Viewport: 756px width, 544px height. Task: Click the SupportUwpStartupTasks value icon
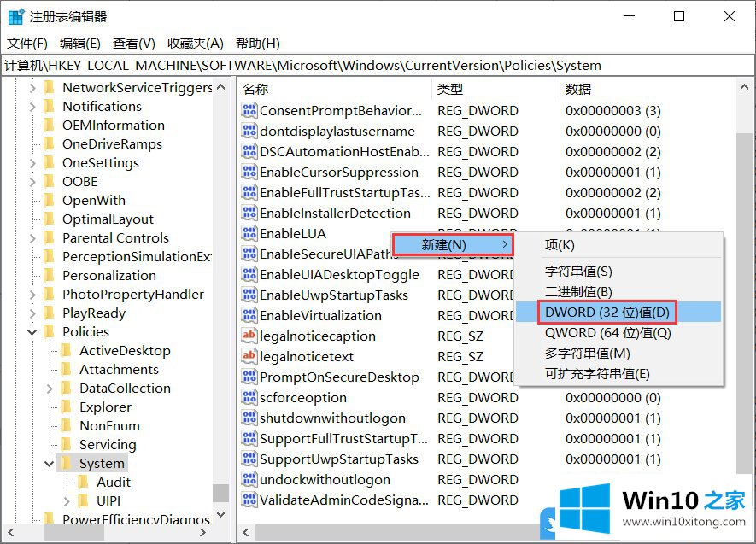[249, 459]
